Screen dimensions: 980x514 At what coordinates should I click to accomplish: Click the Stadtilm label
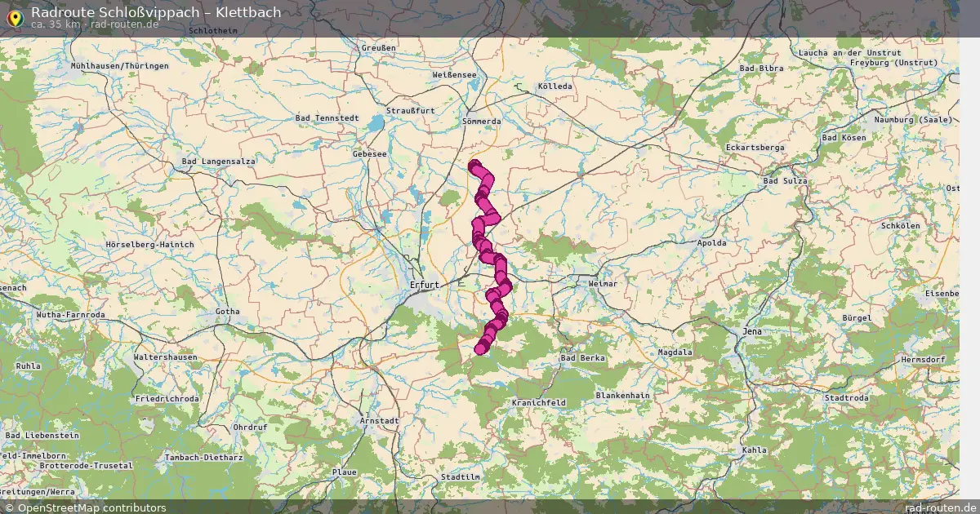click(x=461, y=476)
